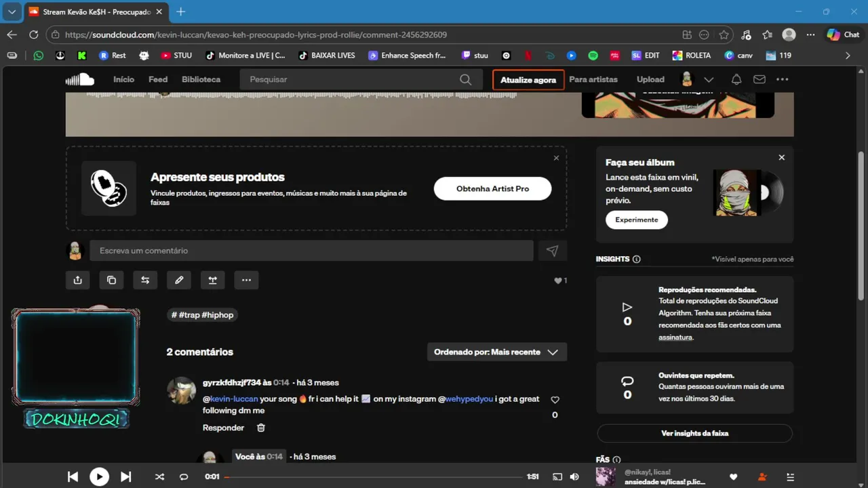This screenshot has width=868, height=488.
Task: Click the INSIGHTS info icon
Action: [x=636, y=259]
